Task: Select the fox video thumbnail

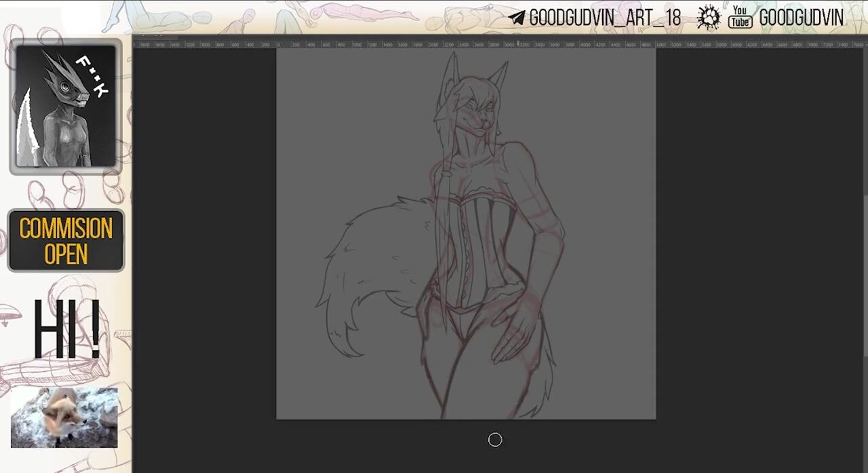Action: pyautogui.click(x=64, y=417)
